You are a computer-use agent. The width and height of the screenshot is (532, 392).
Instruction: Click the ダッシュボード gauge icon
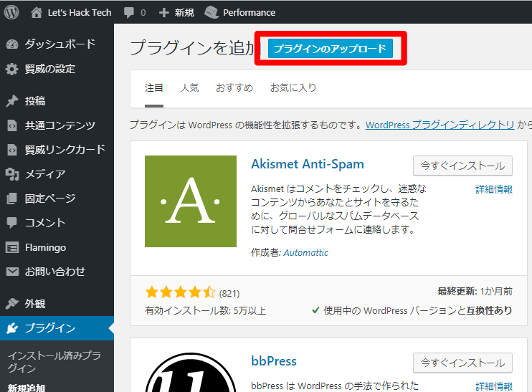[12, 44]
